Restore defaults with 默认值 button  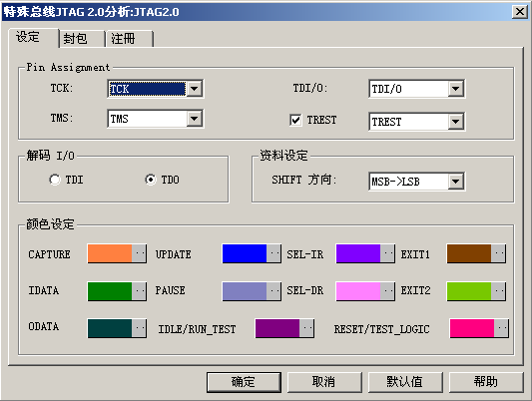tap(405, 382)
